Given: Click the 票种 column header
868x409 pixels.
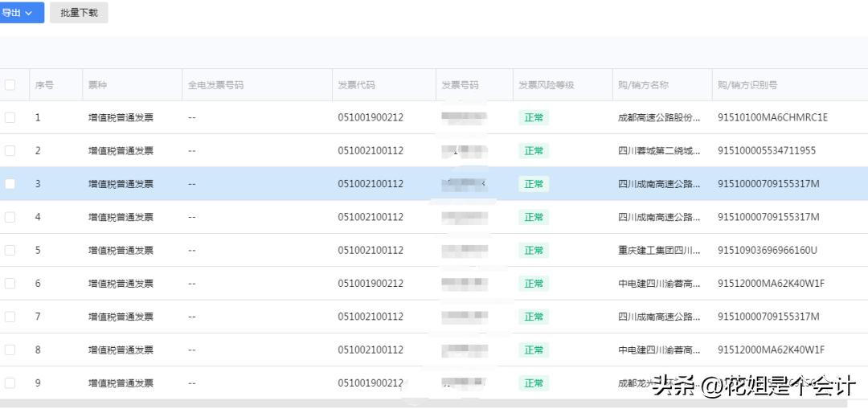Looking at the screenshot, I should click(x=97, y=85).
